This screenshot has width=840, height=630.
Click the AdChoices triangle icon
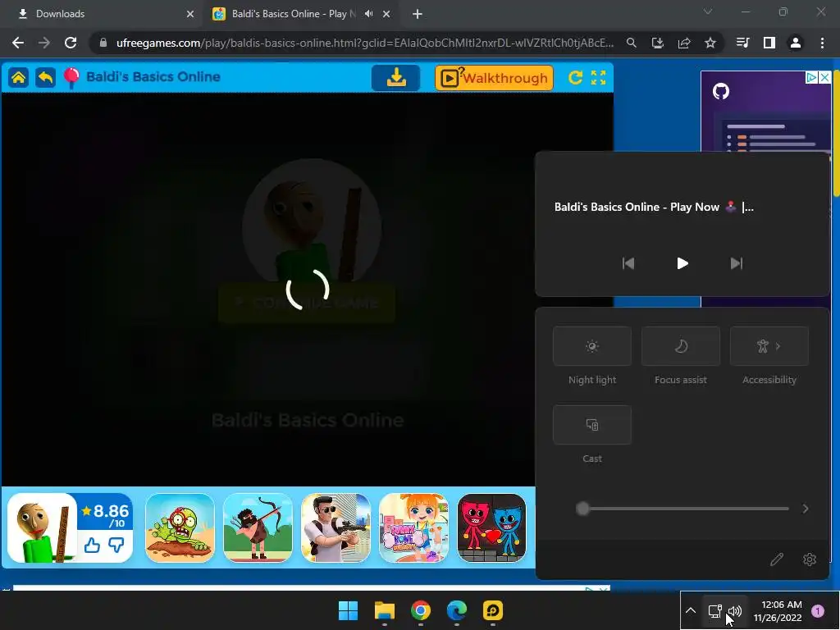point(812,78)
